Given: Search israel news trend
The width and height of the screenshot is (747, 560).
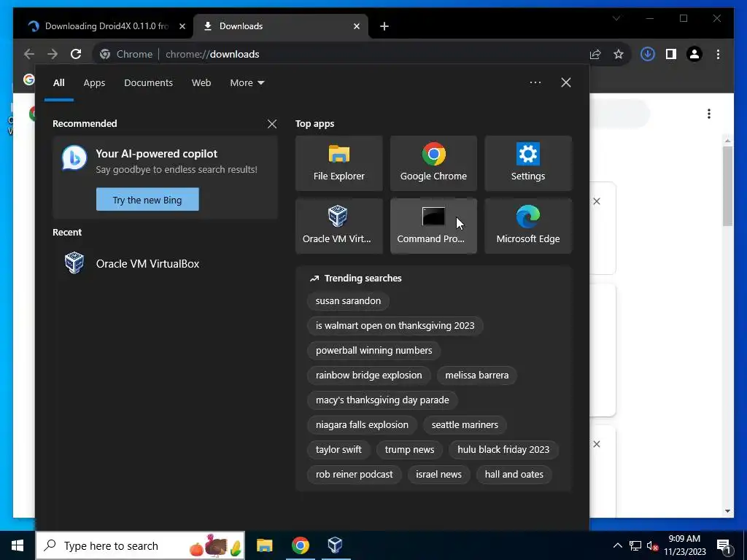Looking at the screenshot, I should pos(438,474).
